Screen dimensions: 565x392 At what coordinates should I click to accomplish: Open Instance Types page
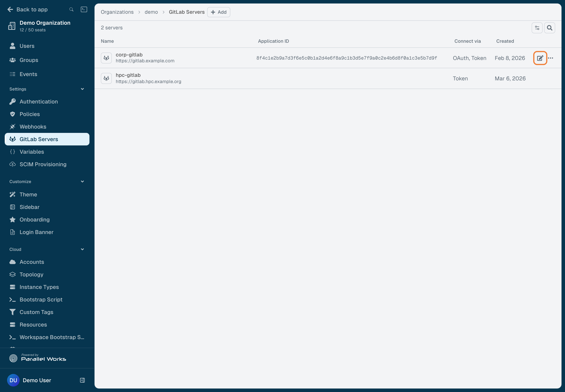(x=47, y=287)
